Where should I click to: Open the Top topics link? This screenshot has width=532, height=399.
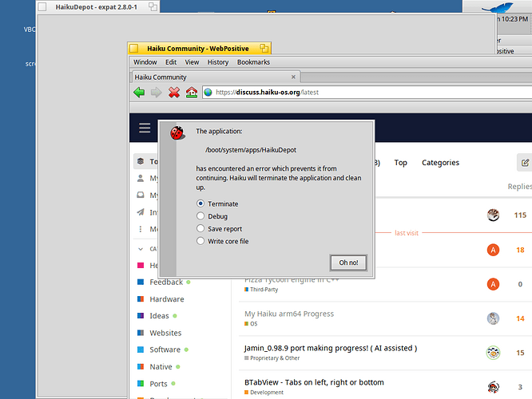pos(400,163)
